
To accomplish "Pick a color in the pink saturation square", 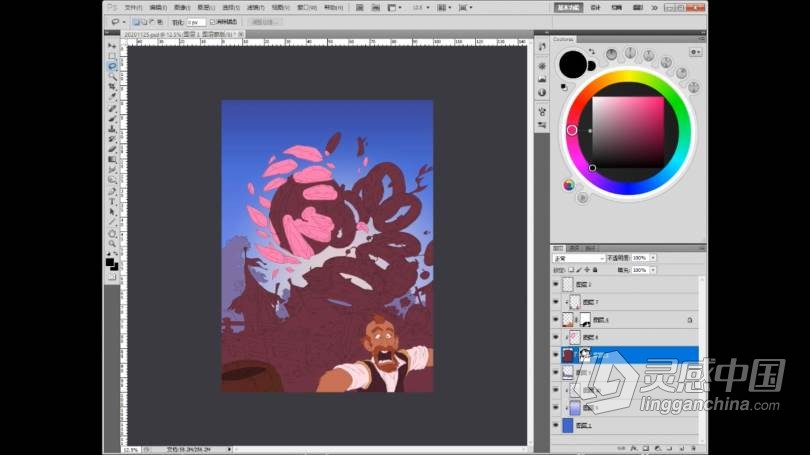I will point(628,132).
